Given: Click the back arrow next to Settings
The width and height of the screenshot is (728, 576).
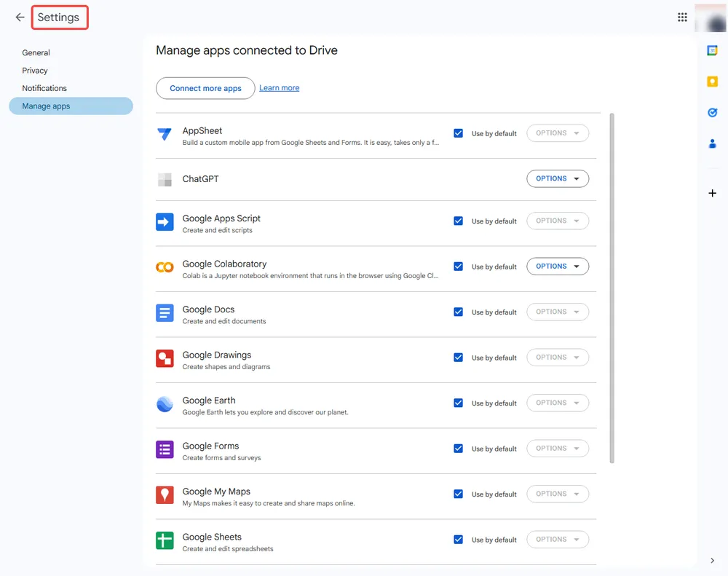Looking at the screenshot, I should tap(20, 17).
